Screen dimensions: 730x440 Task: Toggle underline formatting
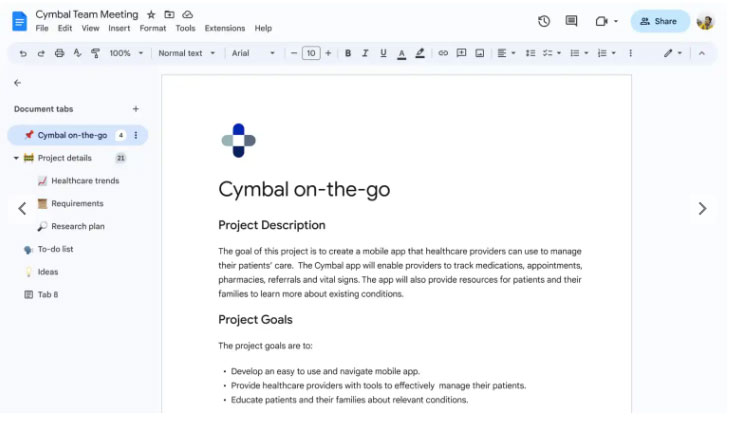(x=383, y=53)
